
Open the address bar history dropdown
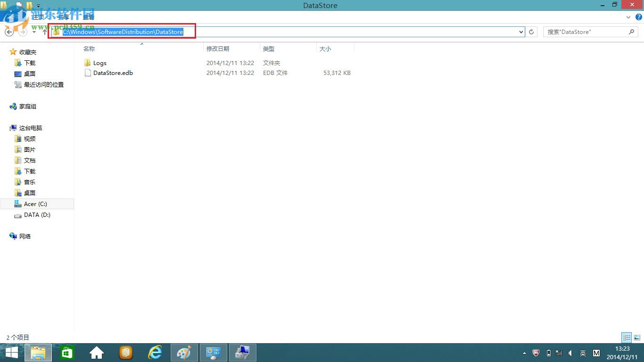click(x=520, y=32)
